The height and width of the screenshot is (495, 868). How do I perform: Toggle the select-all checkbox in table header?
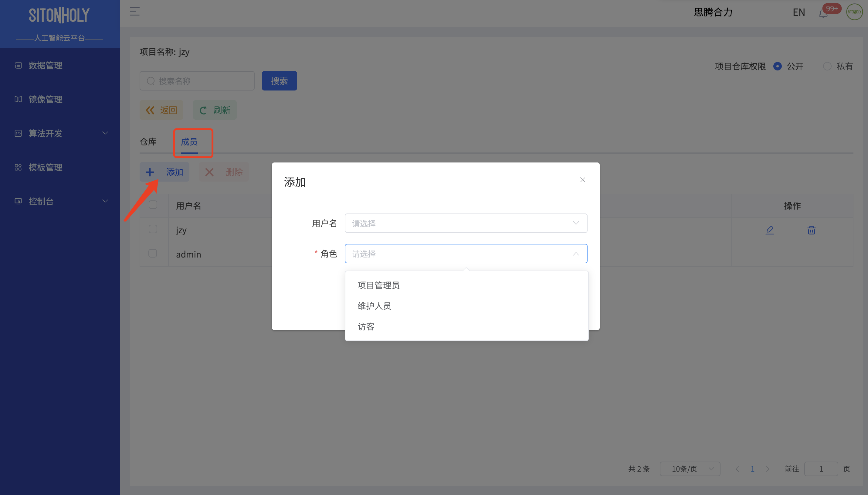[153, 205]
